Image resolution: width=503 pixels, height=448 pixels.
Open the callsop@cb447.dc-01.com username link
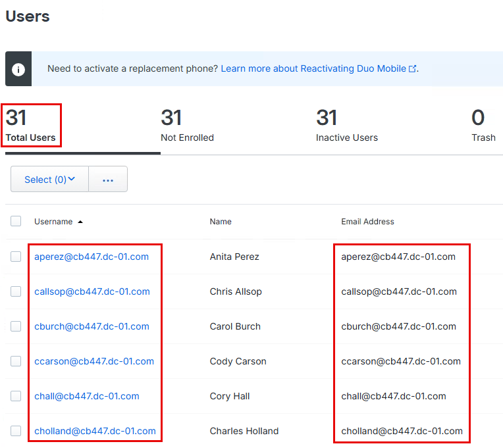(x=92, y=291)
